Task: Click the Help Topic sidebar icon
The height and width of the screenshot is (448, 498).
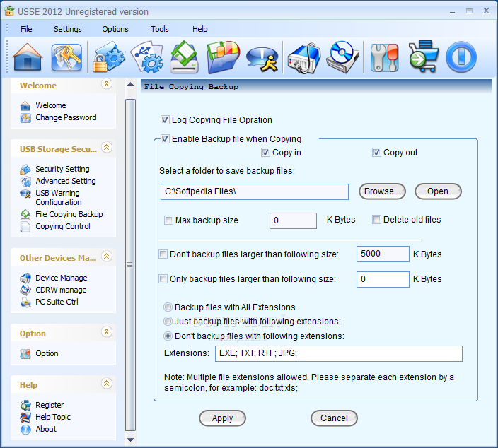Action: pyautogui.click(x=25, y=417)
